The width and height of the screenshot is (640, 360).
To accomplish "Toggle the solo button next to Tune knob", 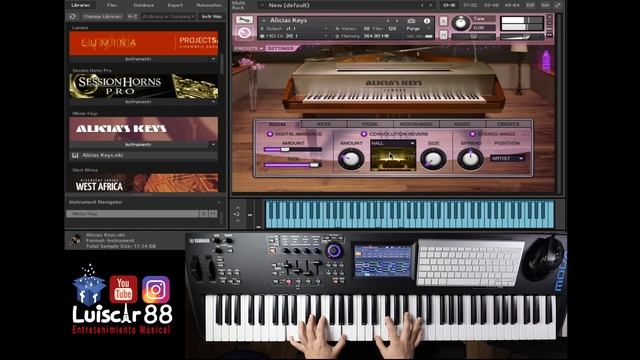I will [x=443, y=21].
